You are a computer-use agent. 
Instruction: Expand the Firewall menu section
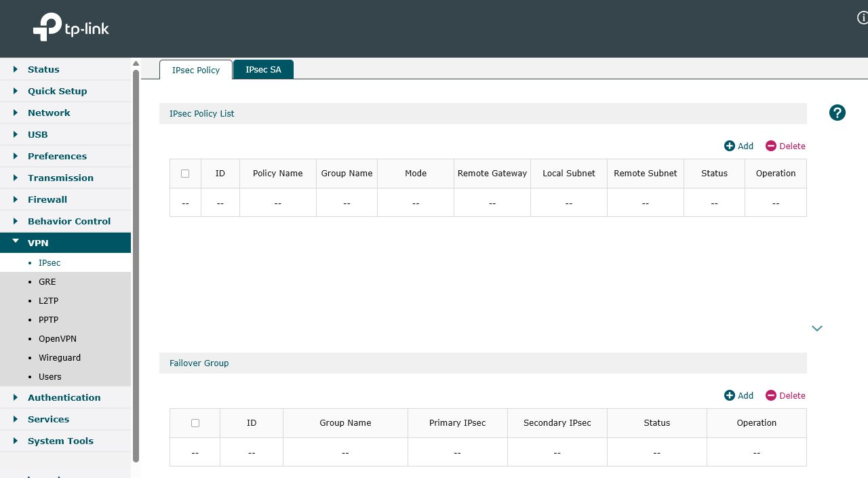point(65,199)
